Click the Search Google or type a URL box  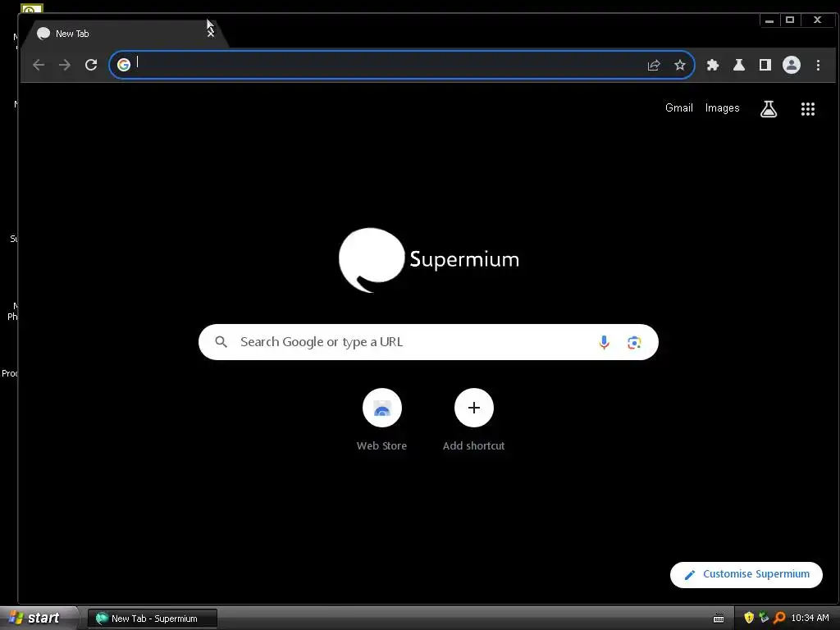coord(428,342)
